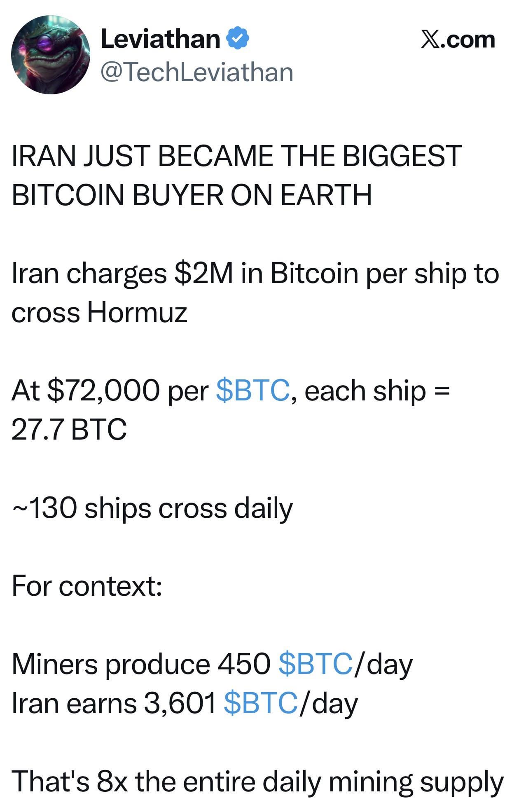Click the "27.7 BTC" text
Viewport: 519px width, 812px height.
click(69, 429)
